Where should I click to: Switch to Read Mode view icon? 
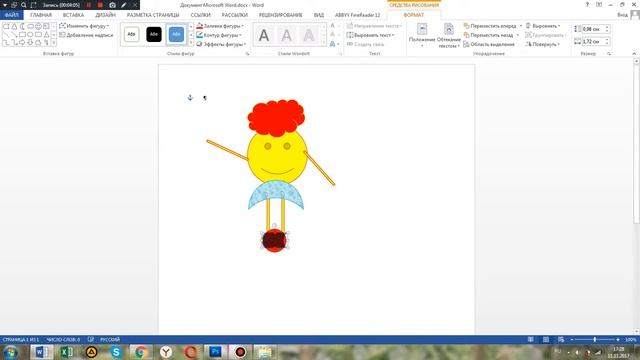[x=530, y=340]
